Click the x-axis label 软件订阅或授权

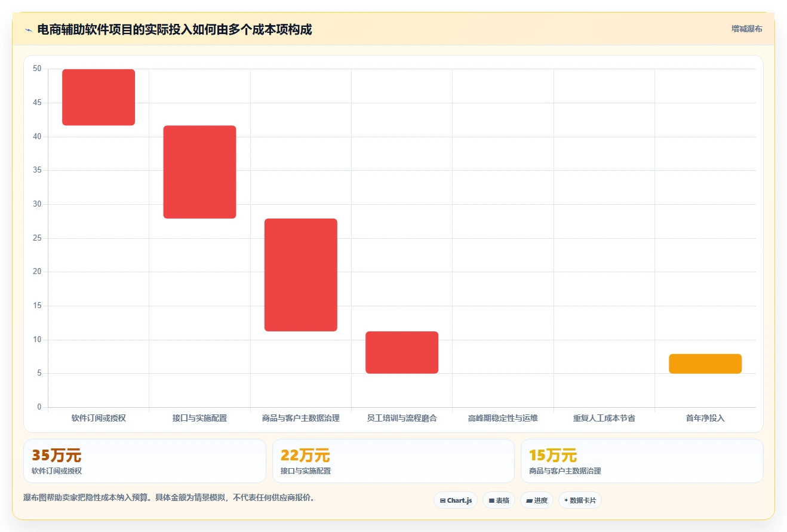(x=99, y=418)
